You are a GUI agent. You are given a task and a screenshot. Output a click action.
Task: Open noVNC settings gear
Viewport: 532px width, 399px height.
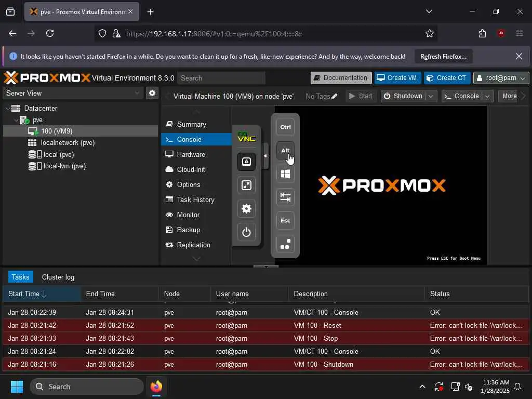246,208
